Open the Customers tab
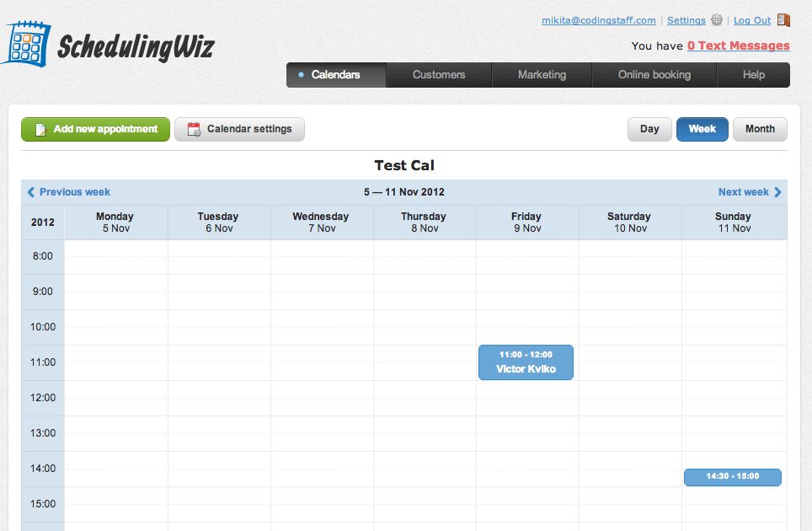 pos(439,74)
